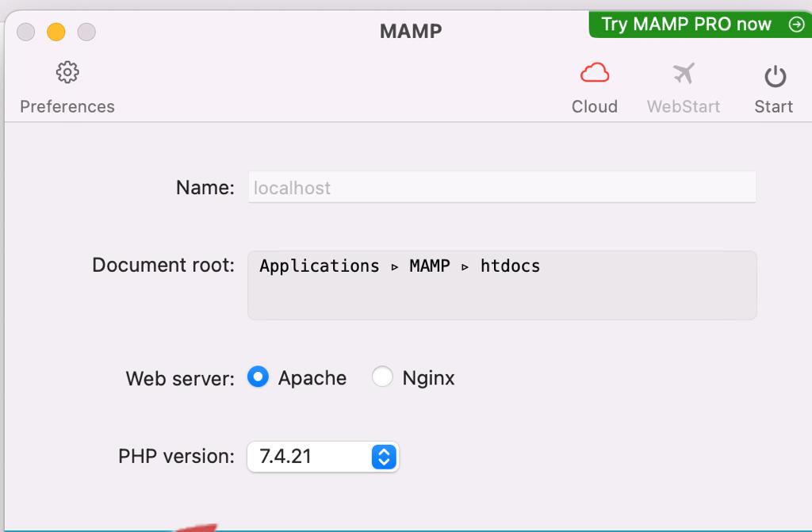The image size is (812, 532).
Task: Click MAMP folder in document root path
Action: (x=430, y=266)
